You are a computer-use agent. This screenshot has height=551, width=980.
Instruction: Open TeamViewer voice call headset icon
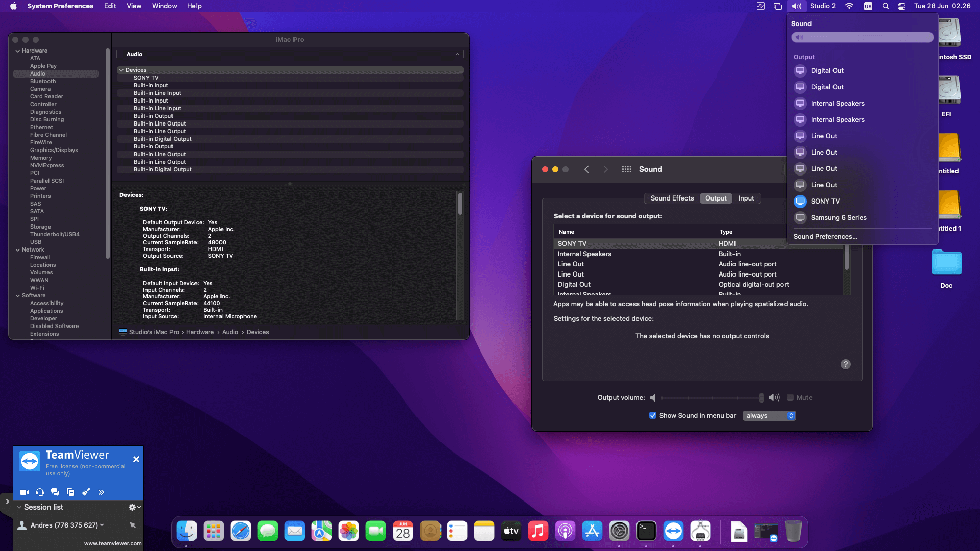40,492
